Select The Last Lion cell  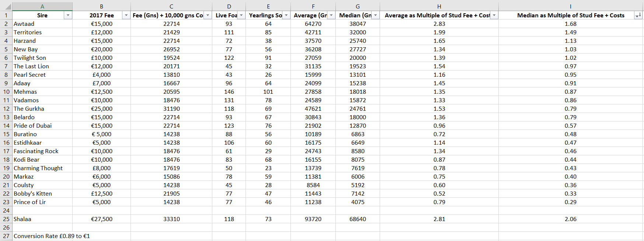42,66
